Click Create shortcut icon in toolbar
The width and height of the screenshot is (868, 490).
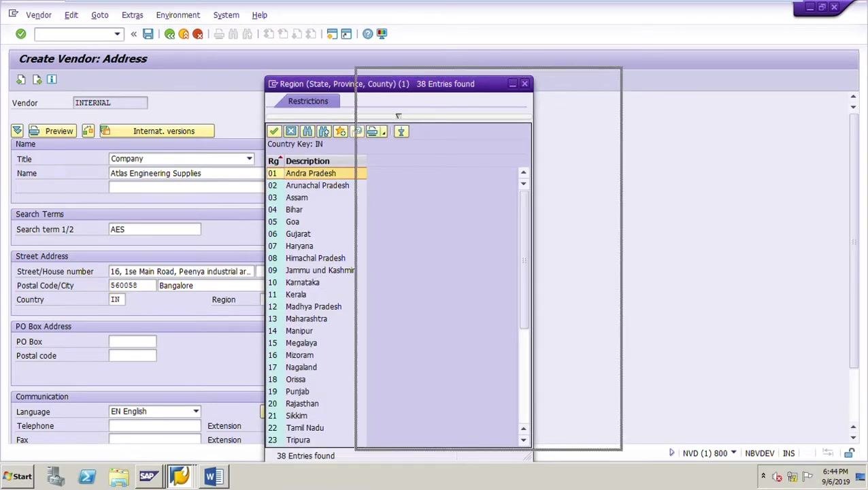pos(346,34)
